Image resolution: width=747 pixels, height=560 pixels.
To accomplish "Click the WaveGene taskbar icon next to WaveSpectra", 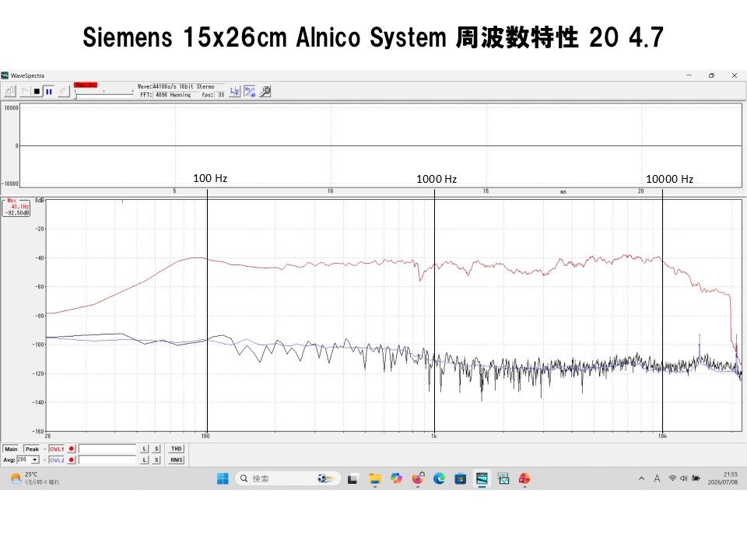I will point(503,478).
